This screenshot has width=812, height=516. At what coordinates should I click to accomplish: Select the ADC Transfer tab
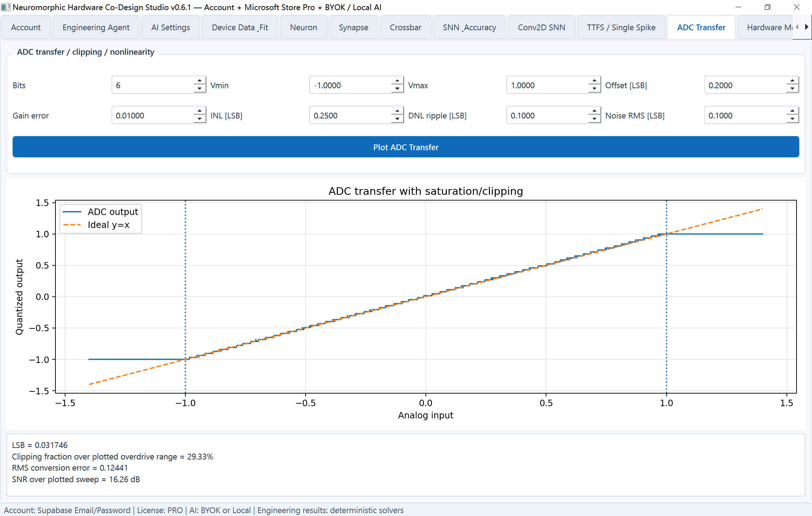click(x=701, y=27)
